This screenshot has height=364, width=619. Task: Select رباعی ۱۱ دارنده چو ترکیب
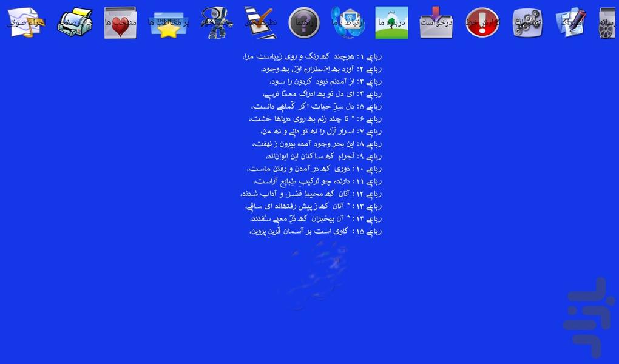point(318,181)
